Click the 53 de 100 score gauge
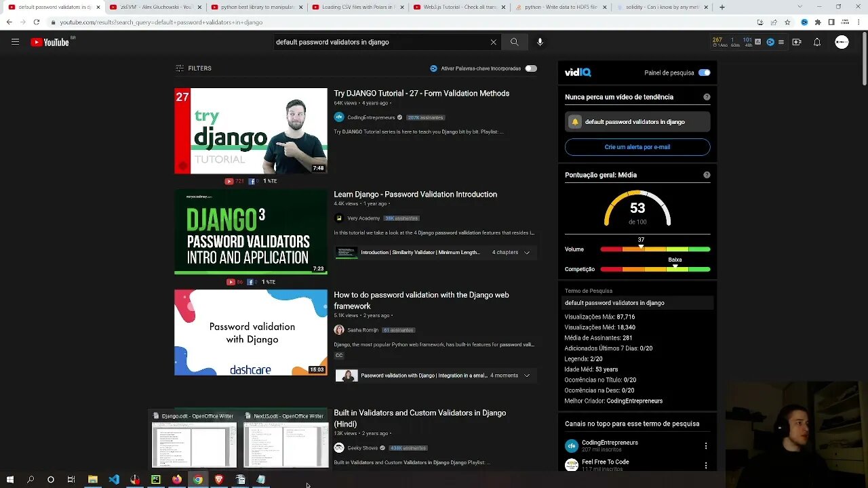Viewport: 868px width, 488px height. pyautogui.click(x=637, y=209)
